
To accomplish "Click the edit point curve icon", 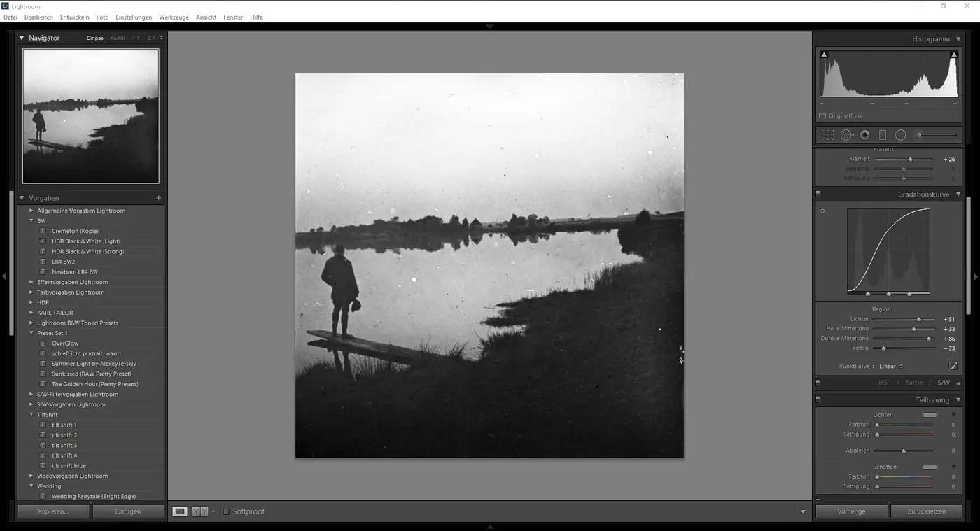I will click(x=953, y=366).
